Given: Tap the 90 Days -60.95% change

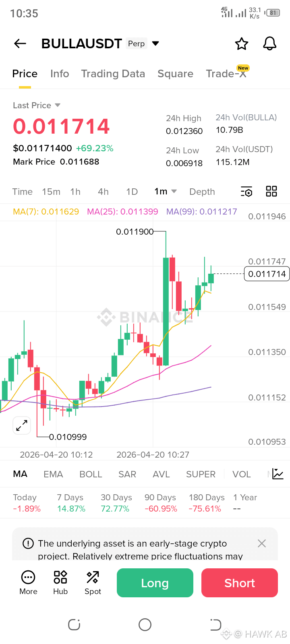Looking at the screenshot, I should pyautogui.click(x=161, y=503).
